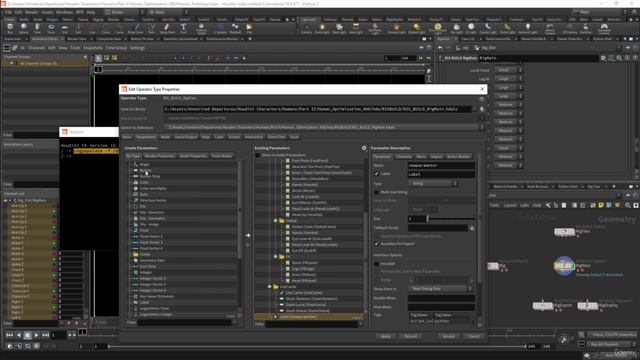The image size is (640, 360).
Task: Click the Label text input field
Action: click(x=441, y=174)
